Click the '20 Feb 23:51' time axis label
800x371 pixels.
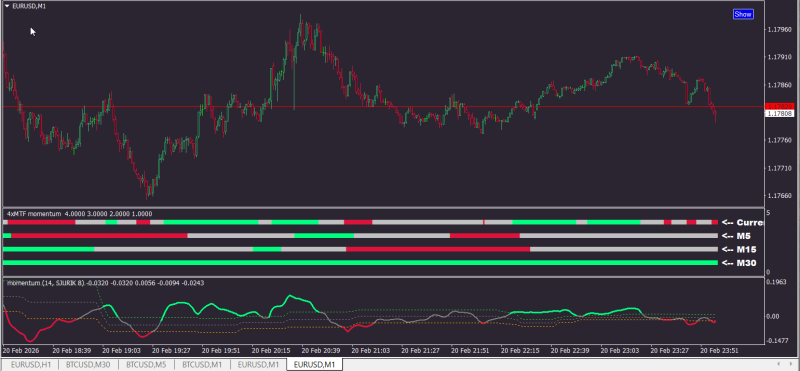pyautogui.click(x=720, y=351)
